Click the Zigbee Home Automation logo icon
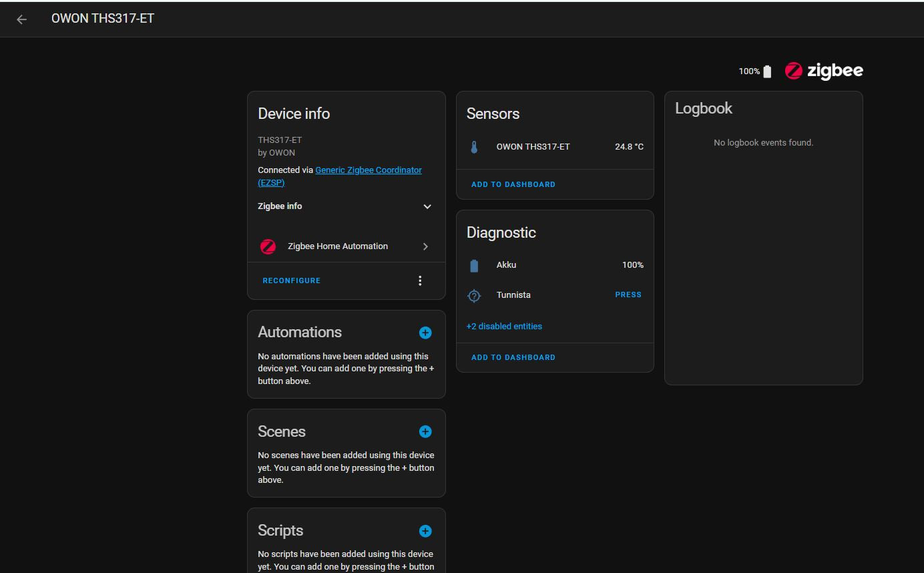The width and height of the screenshot is (924, 573). (268, 246)
